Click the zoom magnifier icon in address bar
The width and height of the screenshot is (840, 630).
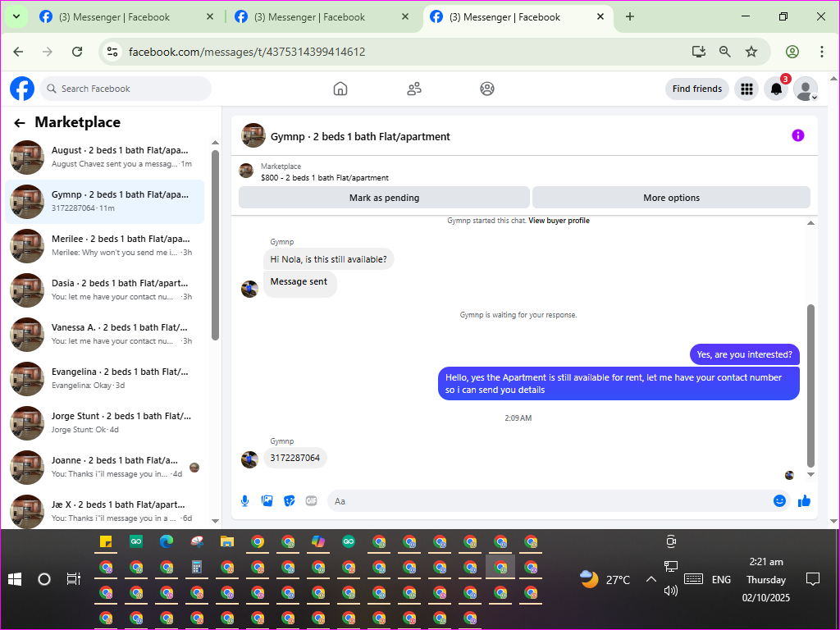click(x=725, y=52)
